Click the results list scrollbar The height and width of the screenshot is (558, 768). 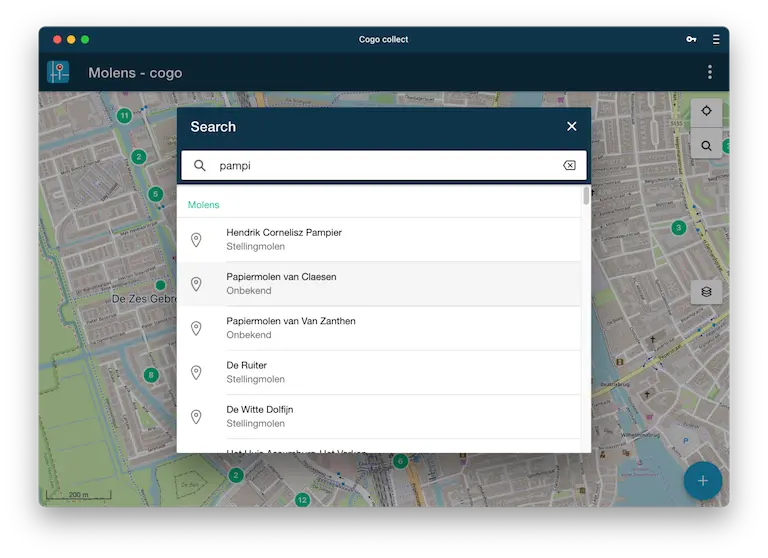(586, 195)
